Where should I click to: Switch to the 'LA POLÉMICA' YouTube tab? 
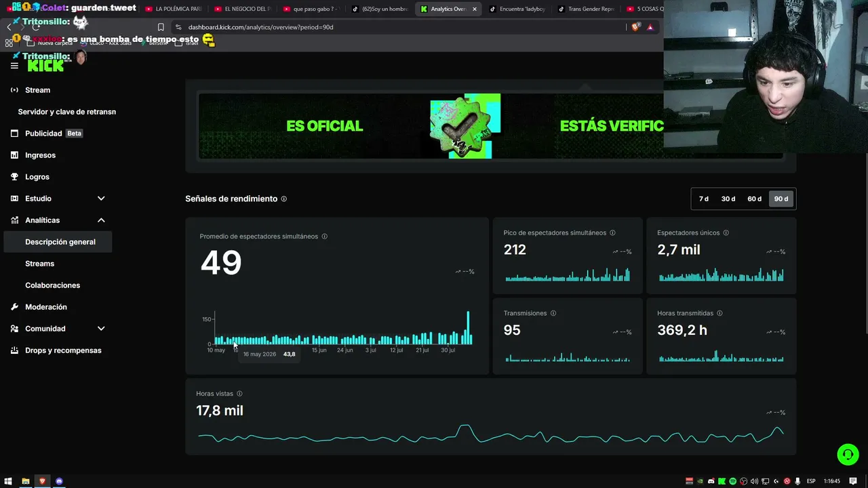[174, 9]
